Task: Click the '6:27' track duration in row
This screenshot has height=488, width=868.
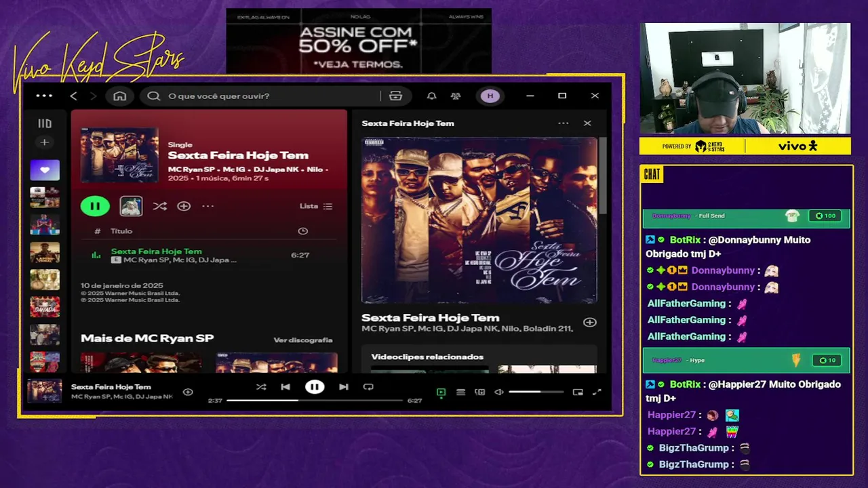Action: pos(300,256)
